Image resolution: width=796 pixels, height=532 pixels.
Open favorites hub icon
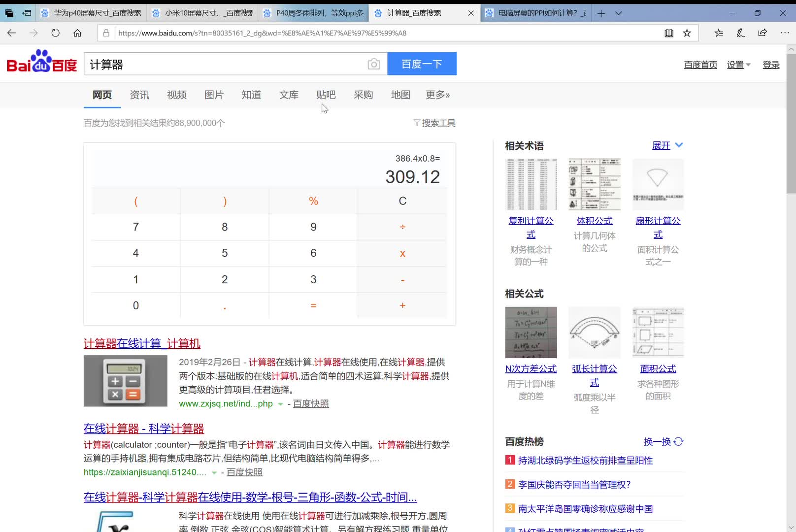(719, 33)
